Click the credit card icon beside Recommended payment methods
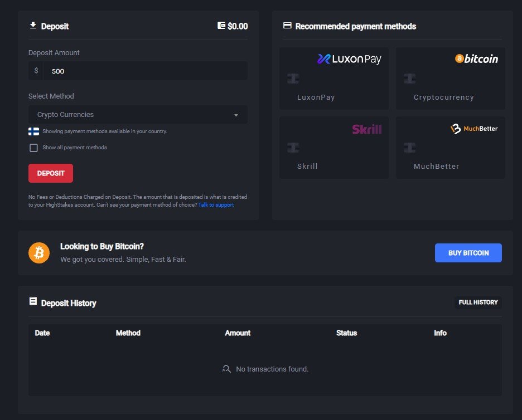The image size is (522, 420). pyautogui.click(x=287, y=25)
